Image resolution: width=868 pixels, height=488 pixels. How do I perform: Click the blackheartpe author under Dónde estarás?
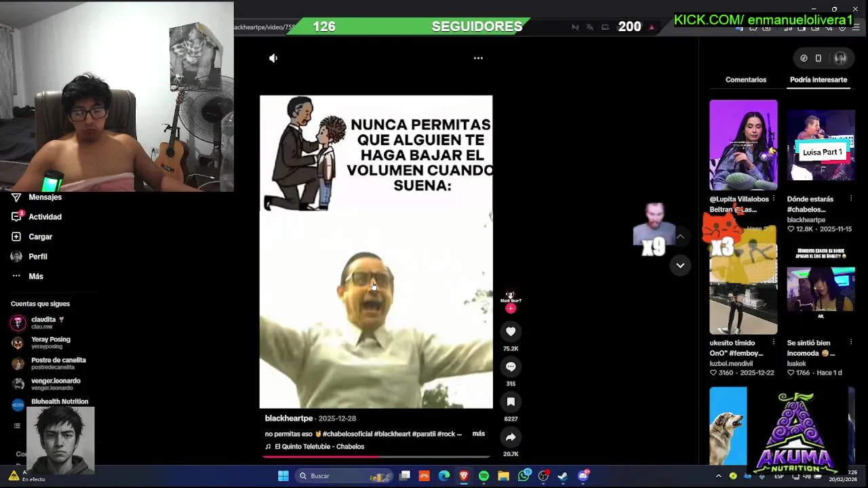pos(806,220)
